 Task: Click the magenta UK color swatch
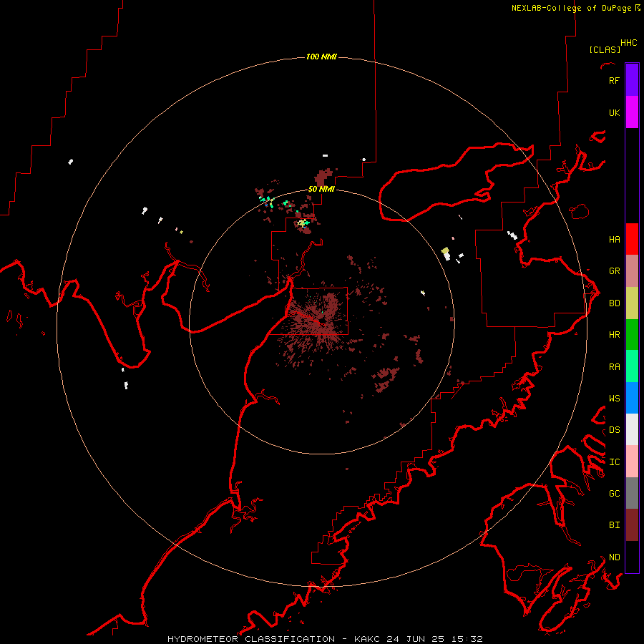[632, 112]
